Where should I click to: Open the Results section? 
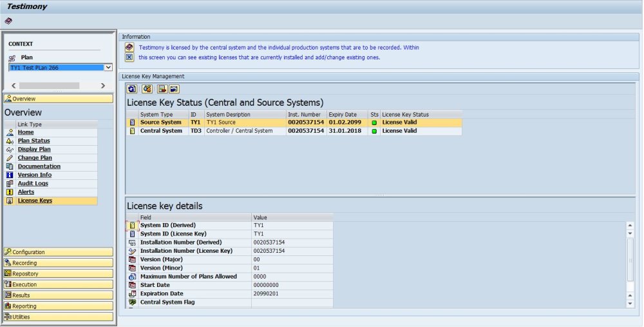coord(59,295)
